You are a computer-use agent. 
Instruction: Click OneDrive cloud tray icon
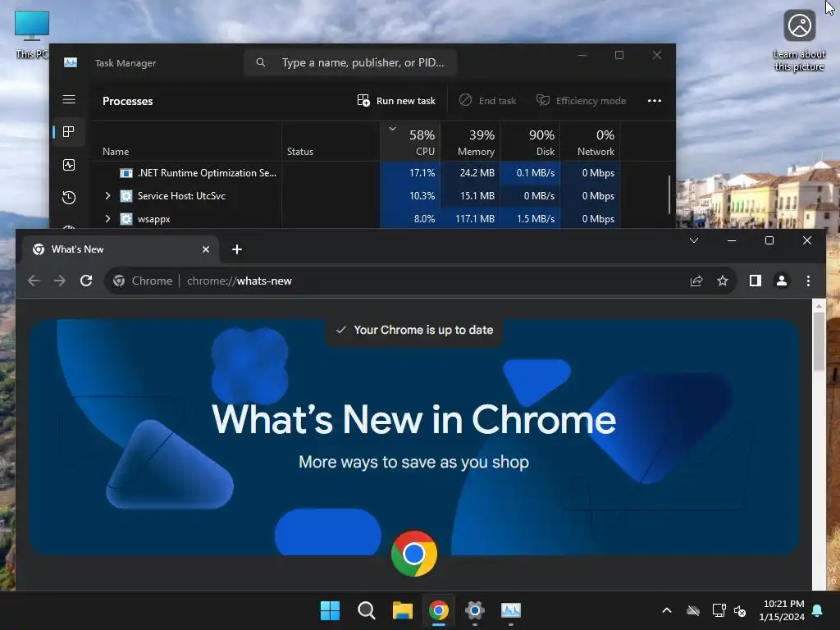693,610
